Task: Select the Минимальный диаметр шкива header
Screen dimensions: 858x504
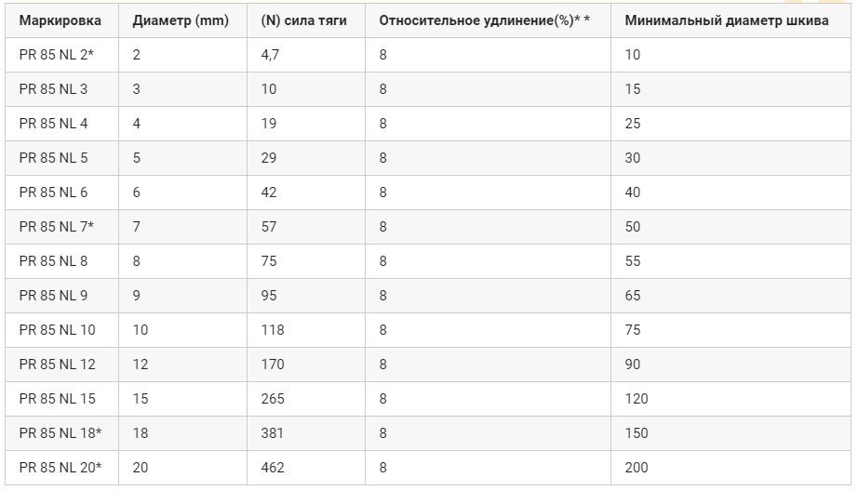Action: (731, 20)
